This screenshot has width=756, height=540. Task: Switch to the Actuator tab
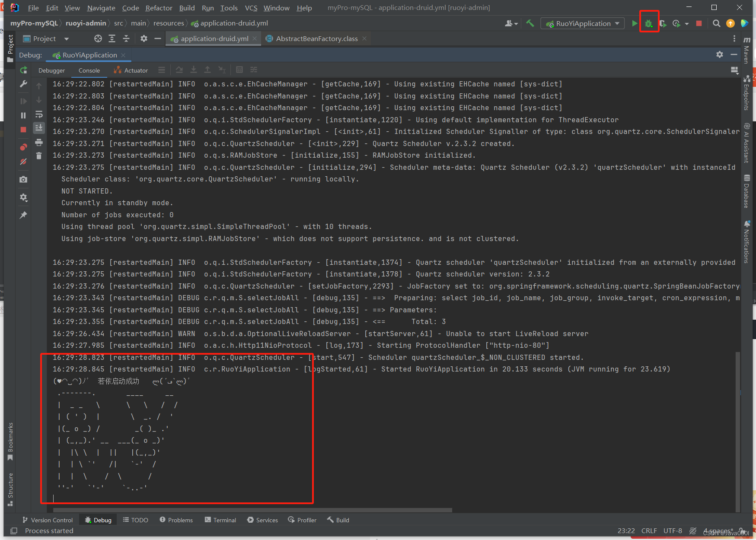[131, 70]
